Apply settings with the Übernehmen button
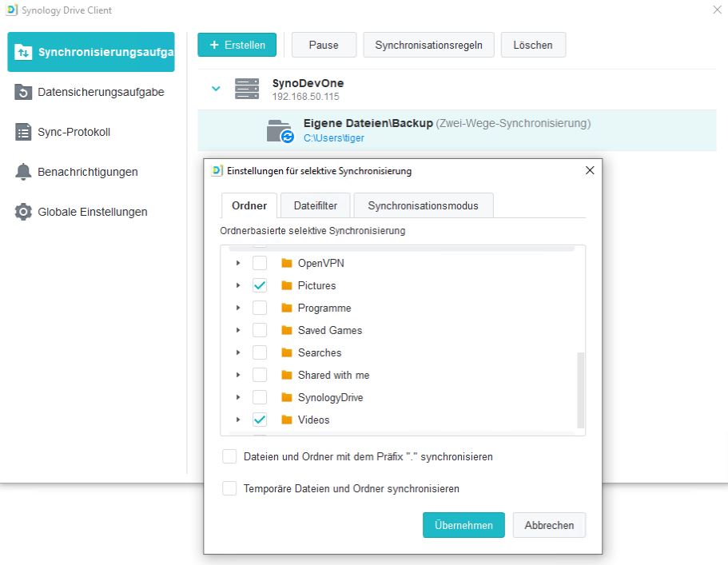The height and width of the screenshot is (565, 728). pyautogui.click(x=463, y=525)
